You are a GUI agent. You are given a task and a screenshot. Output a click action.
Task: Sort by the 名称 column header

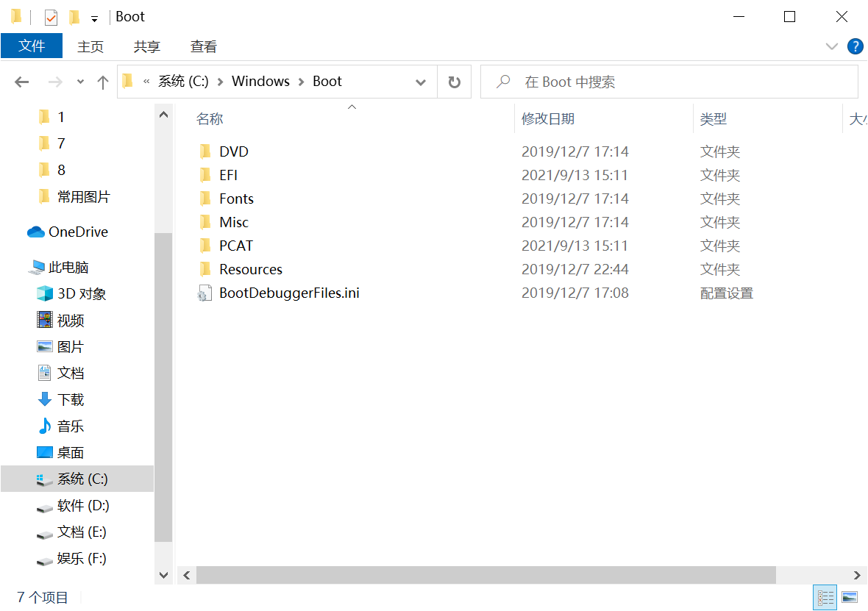click(x=210, y=119)
